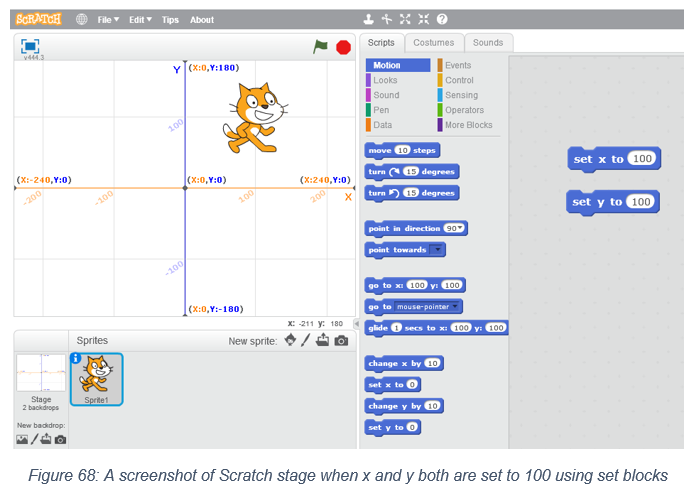693x492 pixels.
Task: Paint new backdrop brush icon
Action: pos(34,439)
